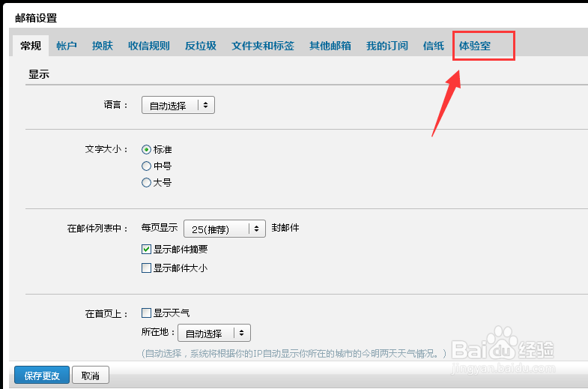This screenshot has width=588, height=389.
Task: Enable 显示邮件大小 checkbox
Action: [146, 268]
